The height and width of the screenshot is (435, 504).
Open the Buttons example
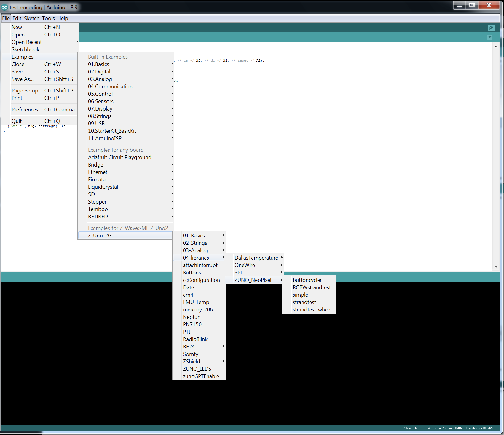(199, 272)
